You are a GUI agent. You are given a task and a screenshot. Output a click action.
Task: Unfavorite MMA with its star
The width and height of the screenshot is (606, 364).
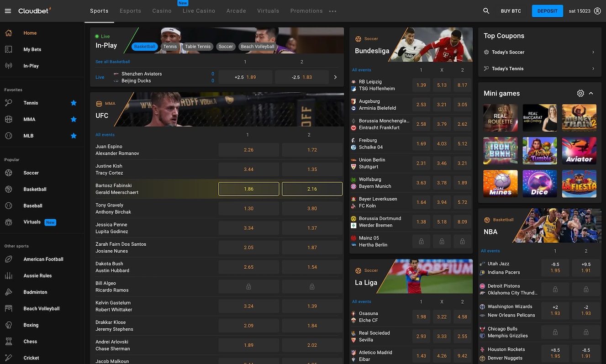tap(74, 119)
